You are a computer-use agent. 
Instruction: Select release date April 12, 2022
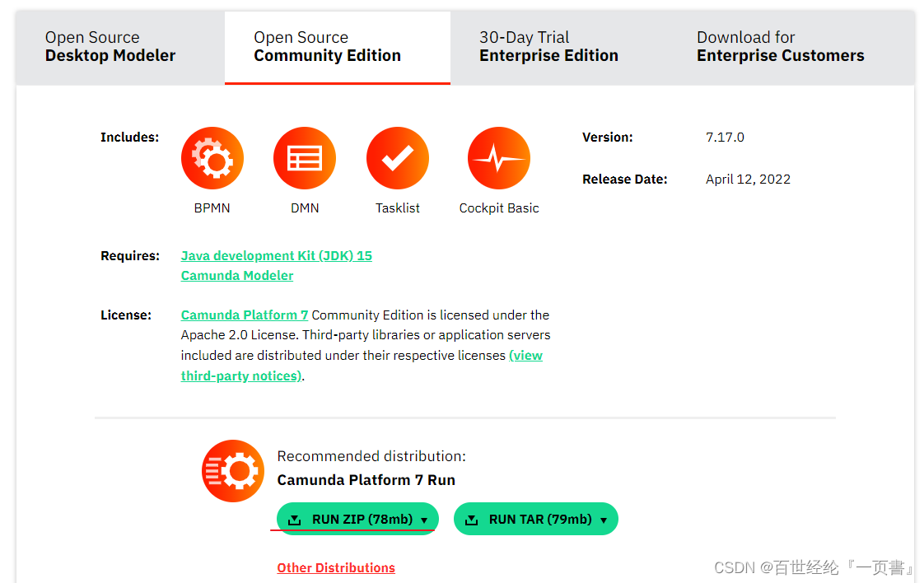[x=749, y=180]
